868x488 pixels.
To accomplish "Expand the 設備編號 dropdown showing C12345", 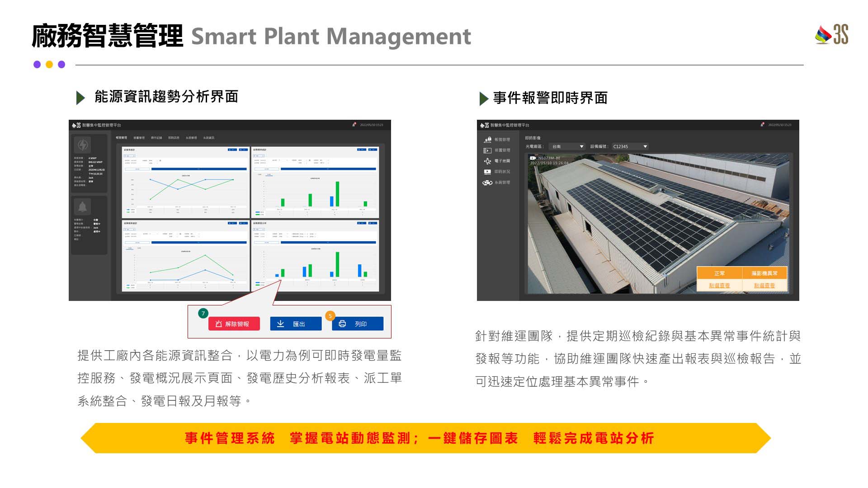I will pos(629,146).
